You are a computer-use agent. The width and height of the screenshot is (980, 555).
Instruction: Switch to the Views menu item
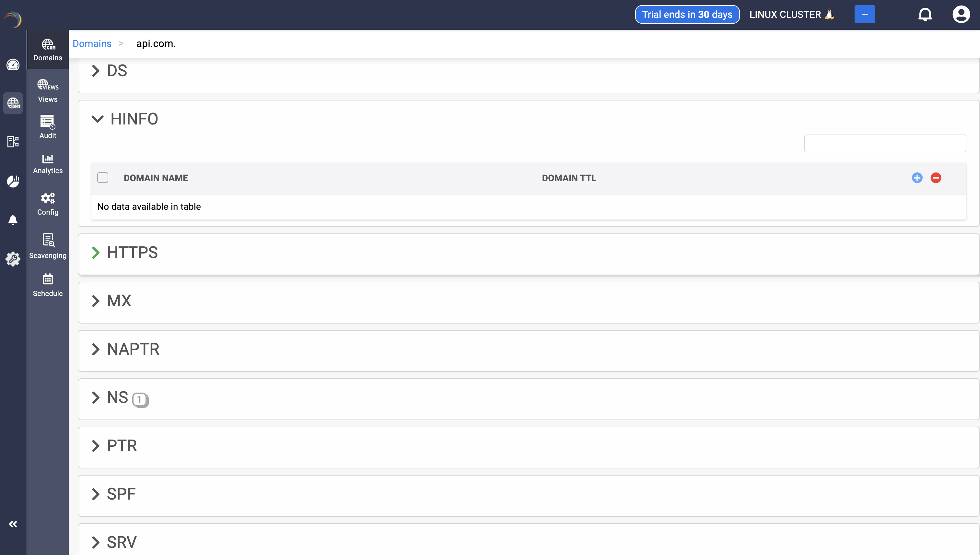(48, 91)
